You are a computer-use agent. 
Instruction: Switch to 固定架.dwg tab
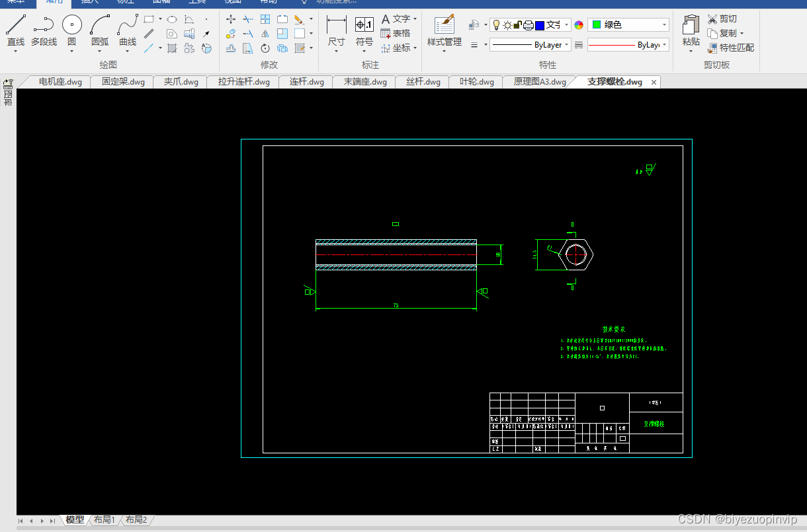[123, 82]
